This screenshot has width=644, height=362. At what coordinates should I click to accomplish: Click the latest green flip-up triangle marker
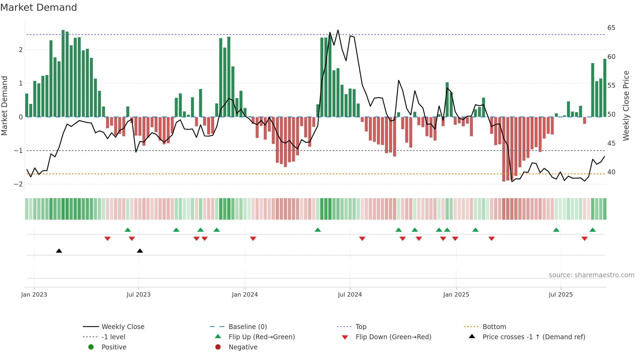pos(593,230)
